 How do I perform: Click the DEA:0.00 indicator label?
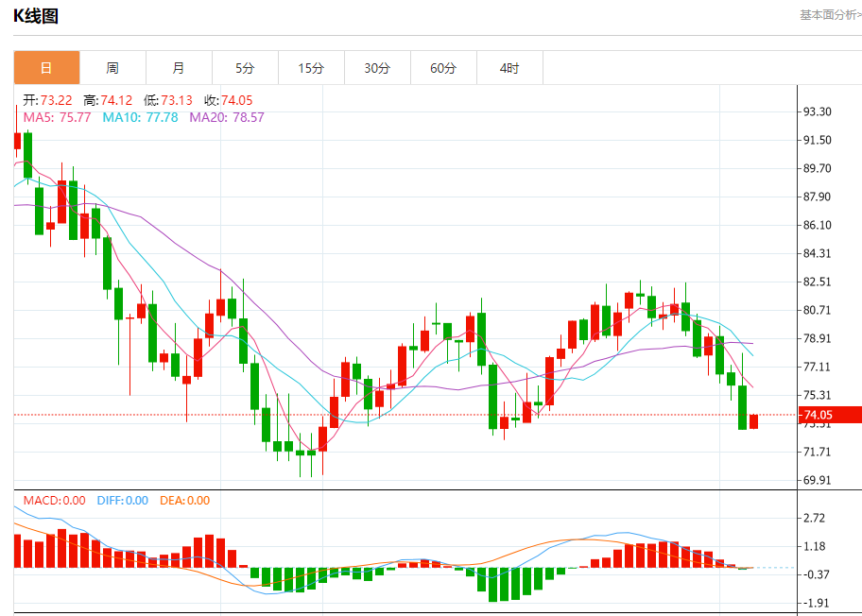184,500
